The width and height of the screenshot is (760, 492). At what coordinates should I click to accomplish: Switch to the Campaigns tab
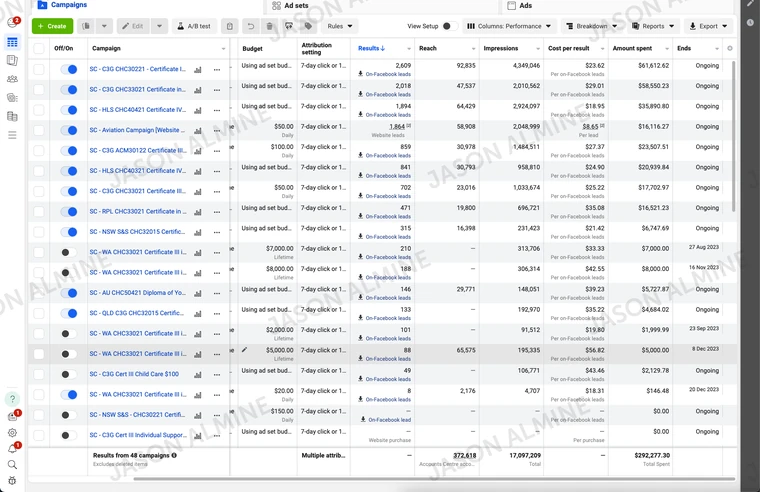pyautogui.click(x=63, y=5)
